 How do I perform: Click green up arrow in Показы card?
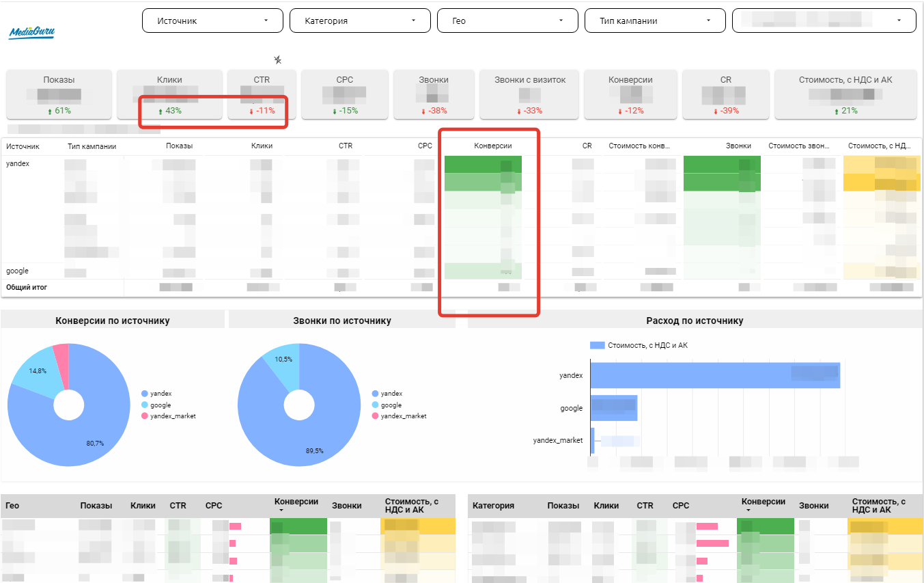pyautogui.click(x=48, y=111)
